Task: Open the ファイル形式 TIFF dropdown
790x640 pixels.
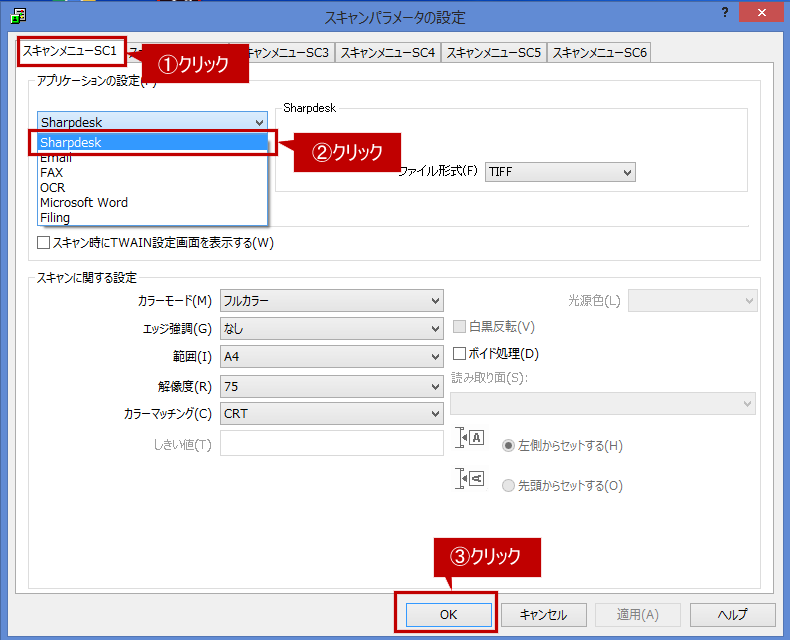Action: point(560,172)
